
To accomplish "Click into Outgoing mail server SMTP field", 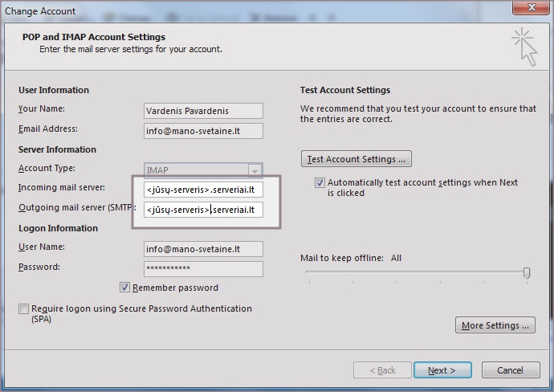I will pyautogui.click(x=203, y=210).
